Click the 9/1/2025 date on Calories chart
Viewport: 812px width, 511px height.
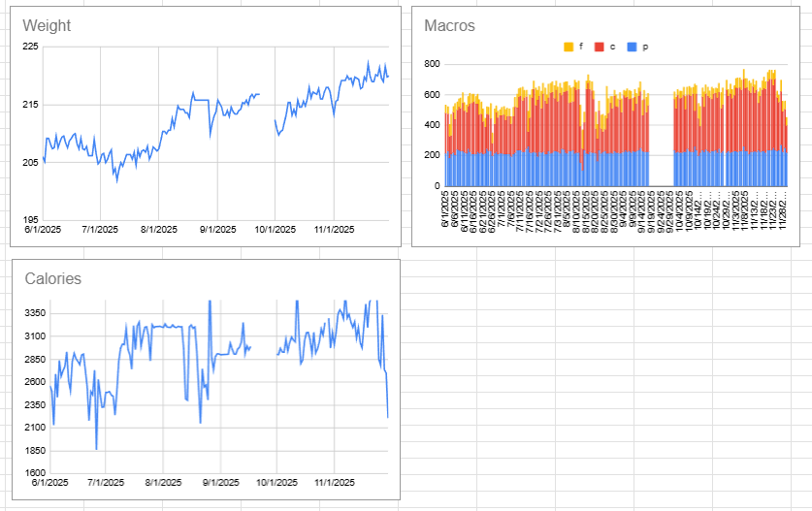[221, 483]
